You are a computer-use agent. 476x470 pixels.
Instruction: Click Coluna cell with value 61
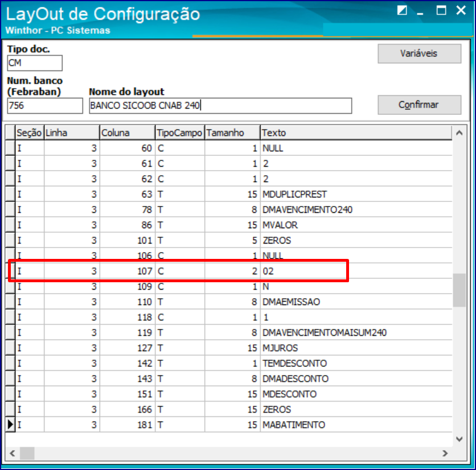(x=128, y=163)
